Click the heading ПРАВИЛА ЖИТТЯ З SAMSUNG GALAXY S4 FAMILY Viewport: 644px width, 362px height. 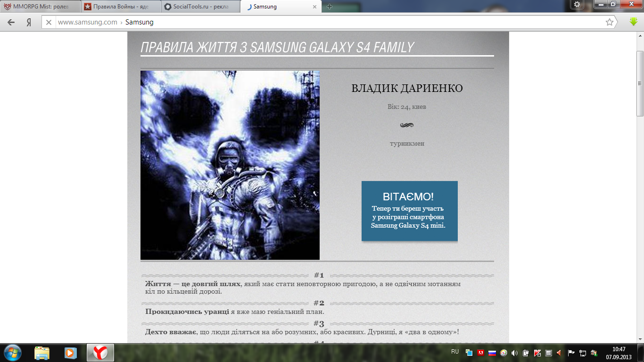[x=277, y=47]
